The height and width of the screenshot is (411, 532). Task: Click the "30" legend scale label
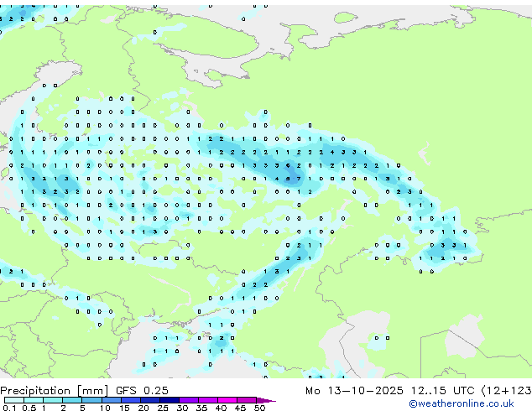point(182,408)
